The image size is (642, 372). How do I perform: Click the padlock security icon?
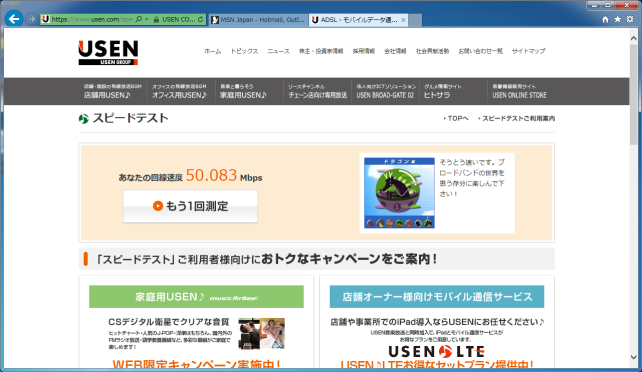(x=156, y=19)
